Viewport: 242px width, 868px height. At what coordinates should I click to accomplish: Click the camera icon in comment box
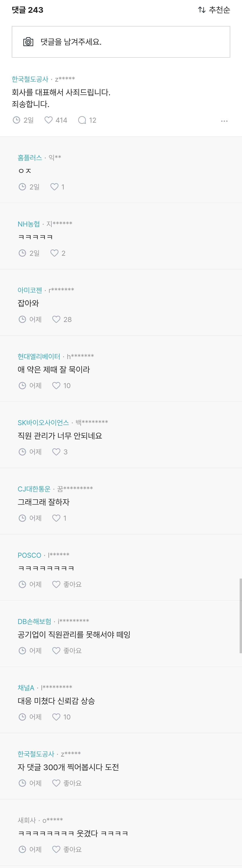tap(28, 42)
